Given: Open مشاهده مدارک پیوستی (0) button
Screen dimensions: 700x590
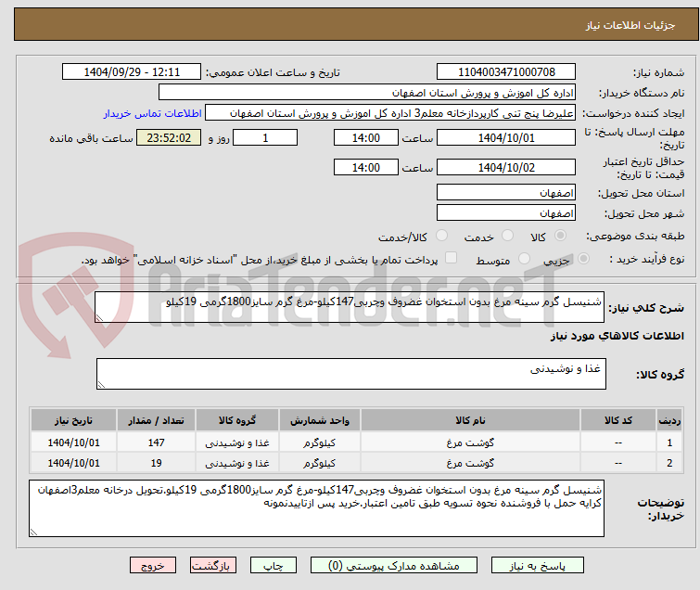Looking at the screenshot, I should point(394,566).
